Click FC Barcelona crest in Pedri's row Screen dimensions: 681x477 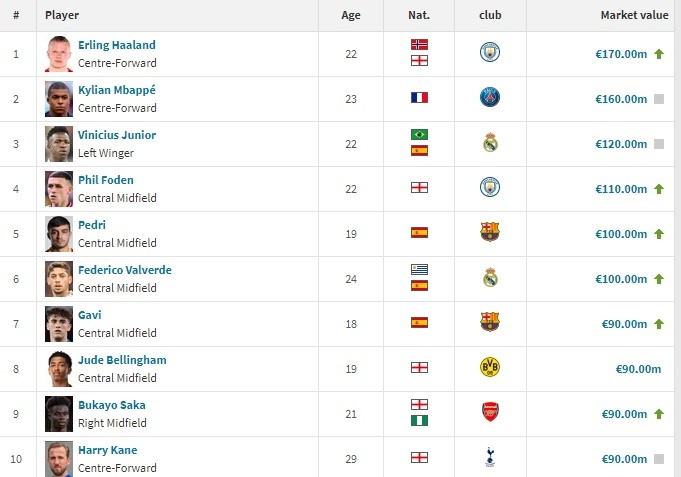pos(489,233)
